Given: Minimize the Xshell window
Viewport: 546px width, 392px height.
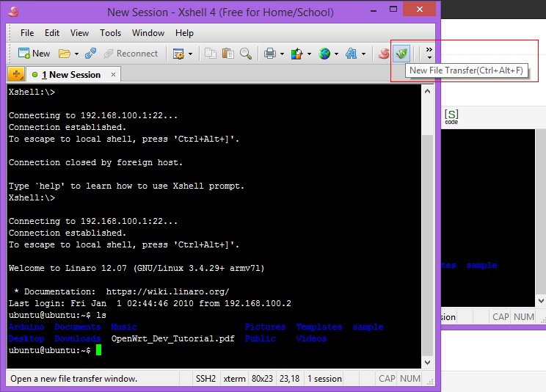Looking at the screenshot, I should pos(374,10).
